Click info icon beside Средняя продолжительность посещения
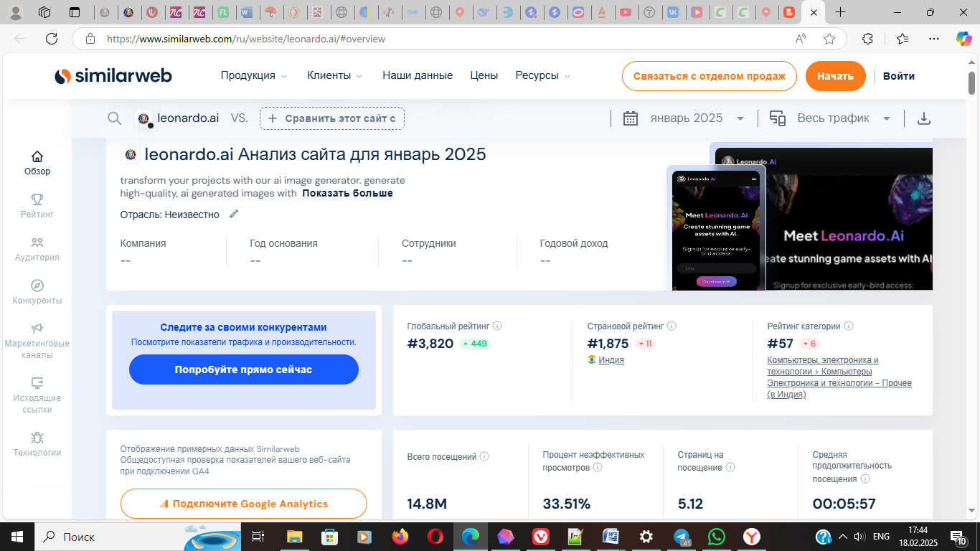The image size is (980, 551). pyautogui.click(x=864, y=479)
